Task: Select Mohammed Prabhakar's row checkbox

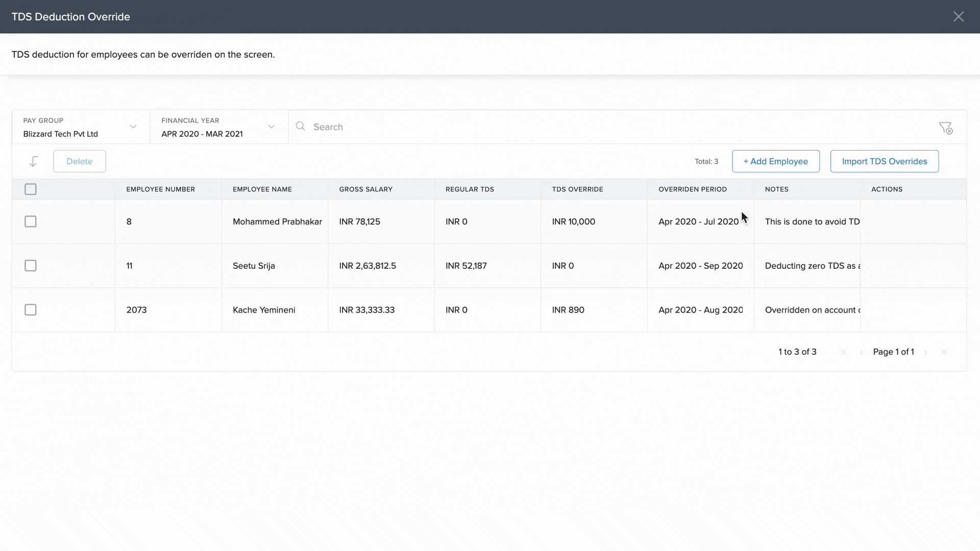Action: point(31,221)
